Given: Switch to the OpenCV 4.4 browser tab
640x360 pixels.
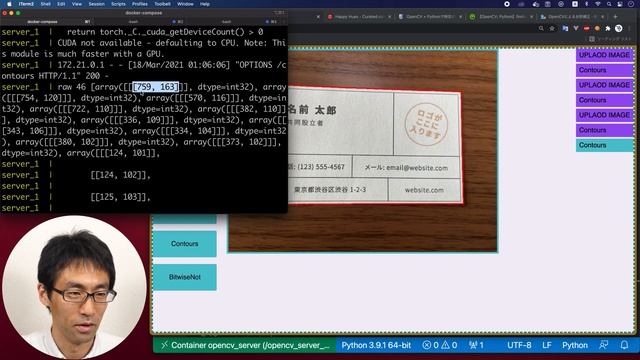Looking at the screenshot, I should coord(573,17).
